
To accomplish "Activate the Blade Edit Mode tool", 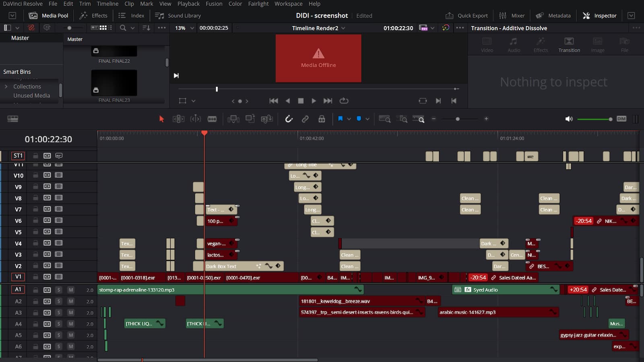I will point(212,119).
